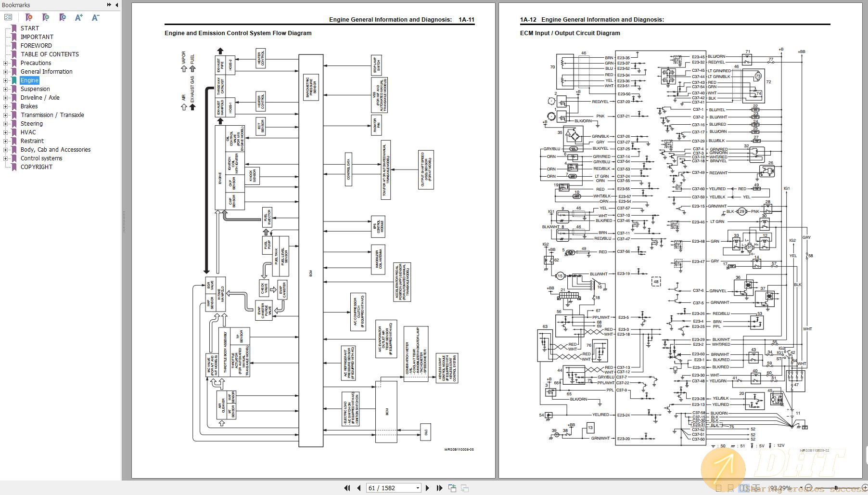Collapse the Bookmarks panel with left arrow

pos(116,5)
